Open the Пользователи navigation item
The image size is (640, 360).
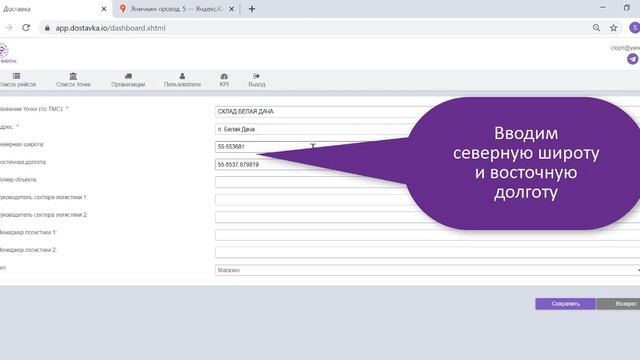click(x=182, y=80)
